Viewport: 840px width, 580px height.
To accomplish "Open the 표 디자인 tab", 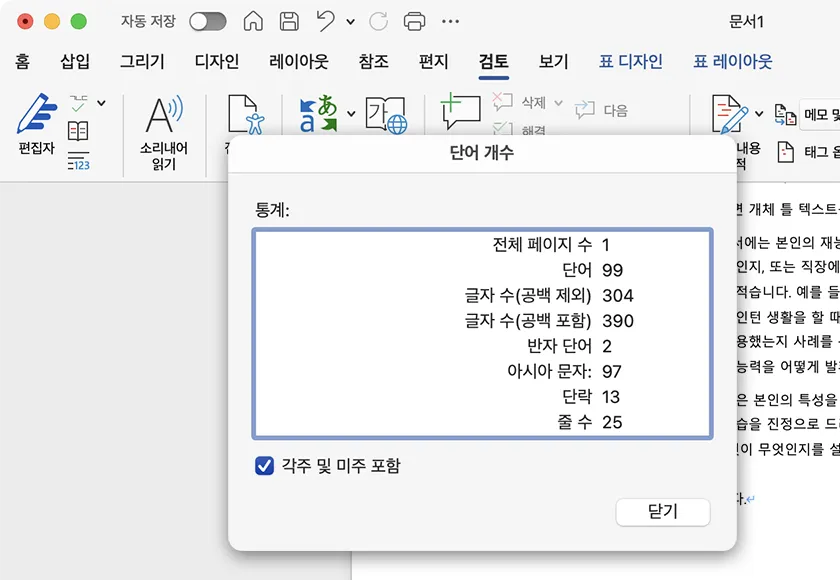I will click(x=631, y=62).
